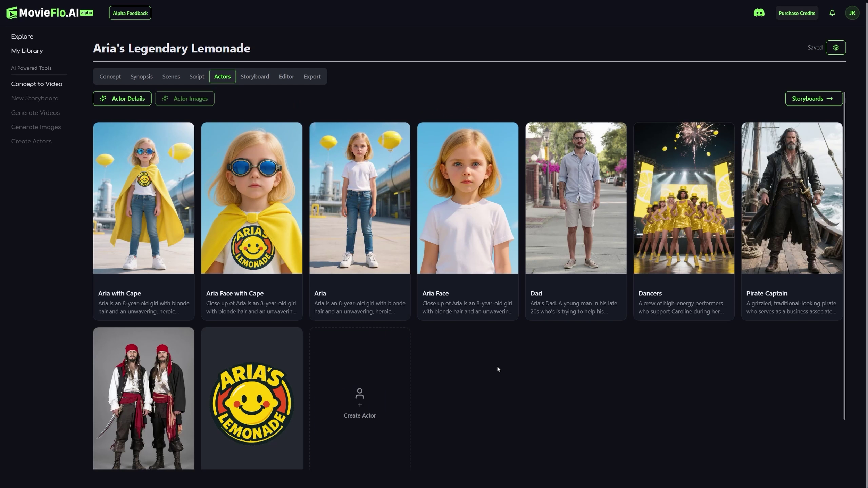This screenshot has width=868, height=488.
Task: Switch to the Script tab
Action: click(197, 76)
